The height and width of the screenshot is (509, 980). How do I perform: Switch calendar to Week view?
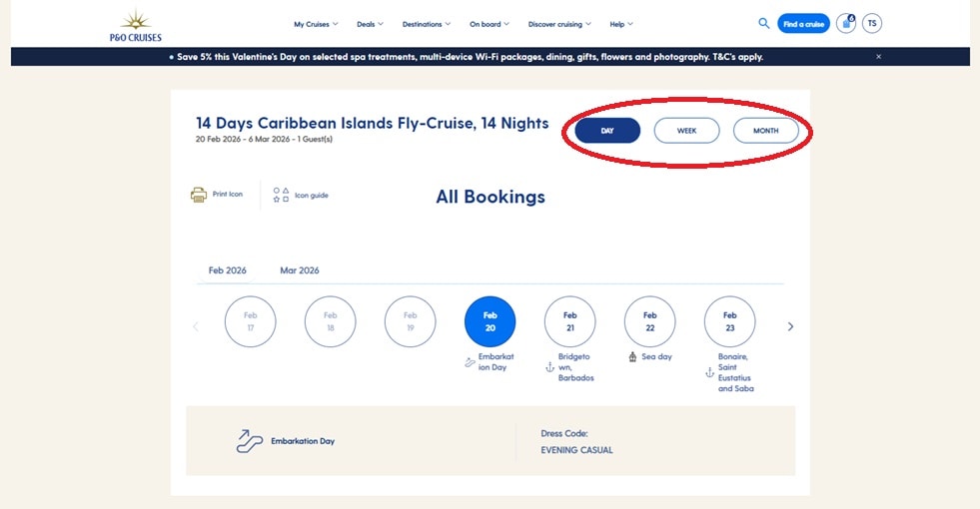(x=686, y=131)
